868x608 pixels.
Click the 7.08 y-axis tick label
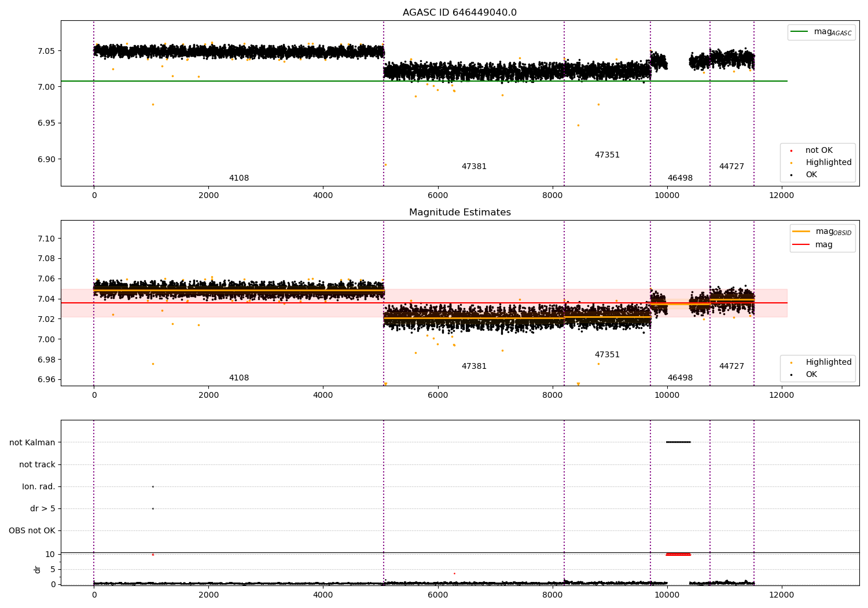[x=46, y=259]
